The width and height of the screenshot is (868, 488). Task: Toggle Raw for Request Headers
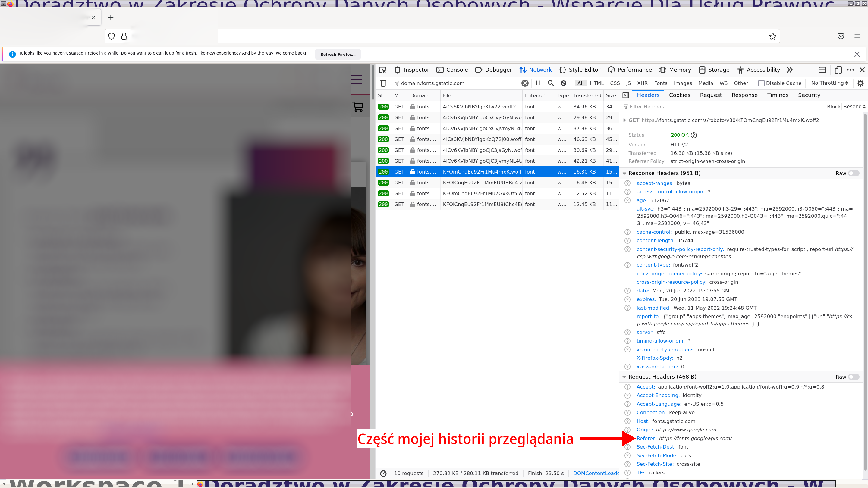[854, 377]
